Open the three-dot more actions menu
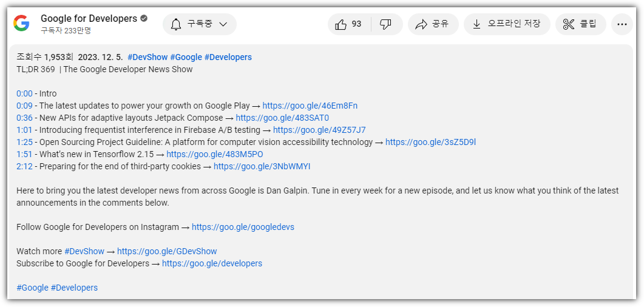 [x=622, y=24]
